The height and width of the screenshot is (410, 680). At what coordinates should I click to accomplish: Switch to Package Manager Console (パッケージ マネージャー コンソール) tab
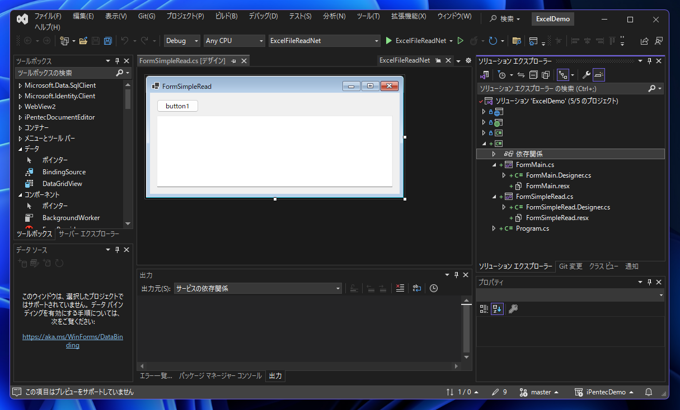(x=220, y=376)
